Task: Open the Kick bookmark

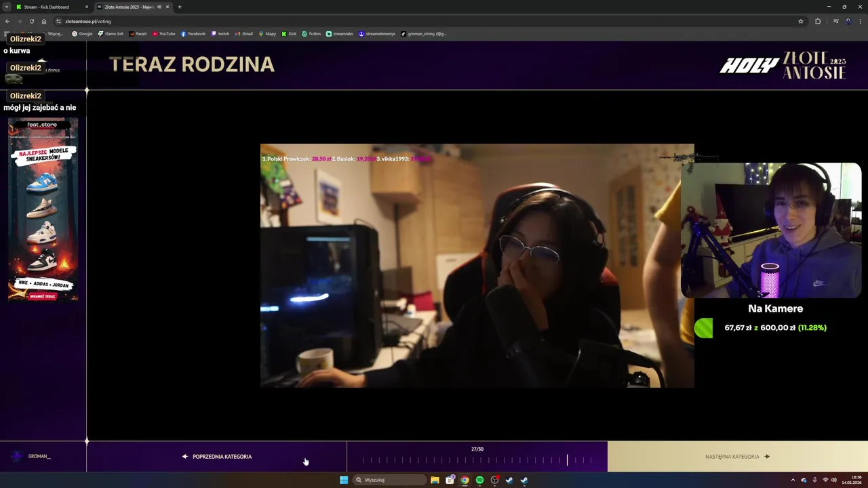Action: 290,33
